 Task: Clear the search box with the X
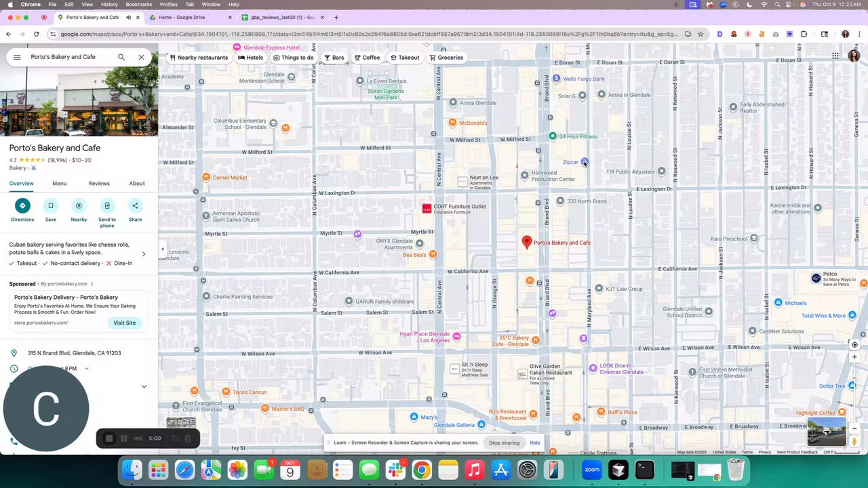pos(141,57)
